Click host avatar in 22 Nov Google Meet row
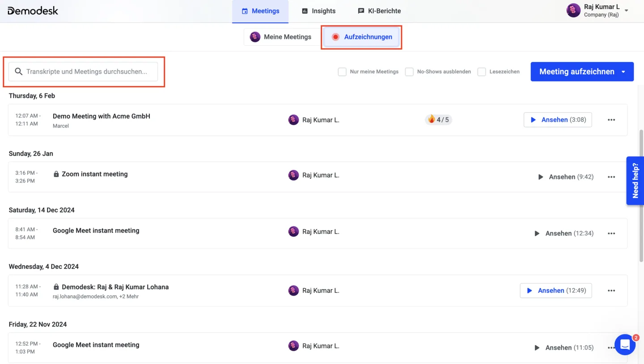The height and width of the screenshot is (364, 644). coord(293,346)
